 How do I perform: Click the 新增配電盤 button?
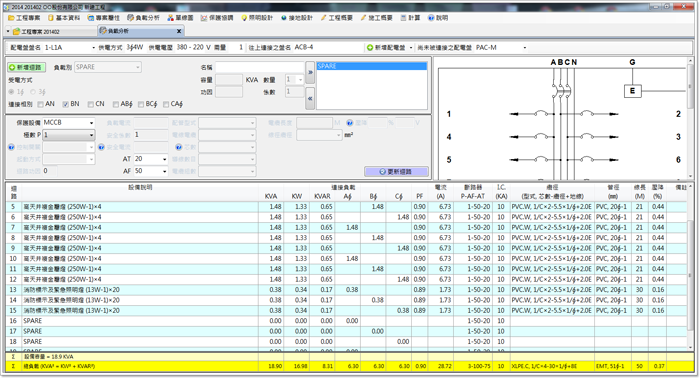pyautogui.click(x=386, y=48)
